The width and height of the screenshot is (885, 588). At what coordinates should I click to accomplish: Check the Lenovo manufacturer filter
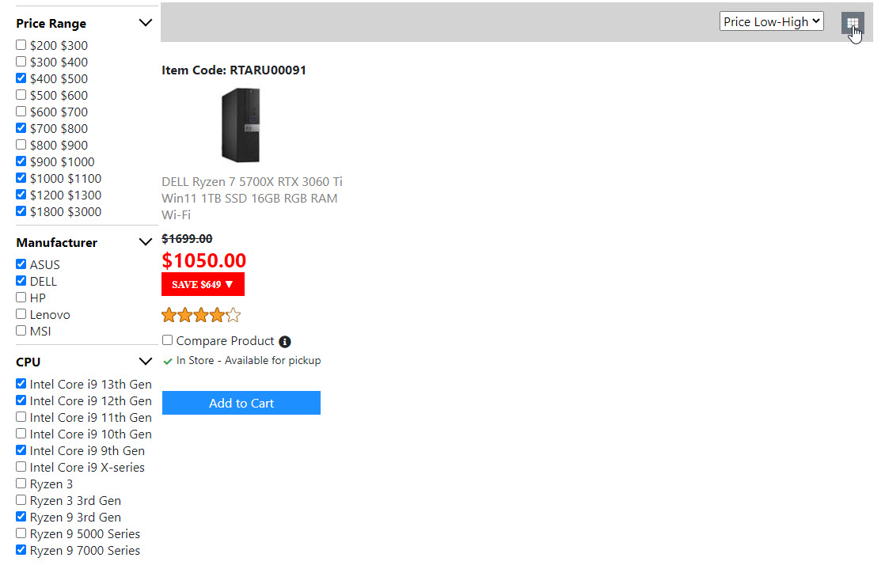(x=21, y=314)
